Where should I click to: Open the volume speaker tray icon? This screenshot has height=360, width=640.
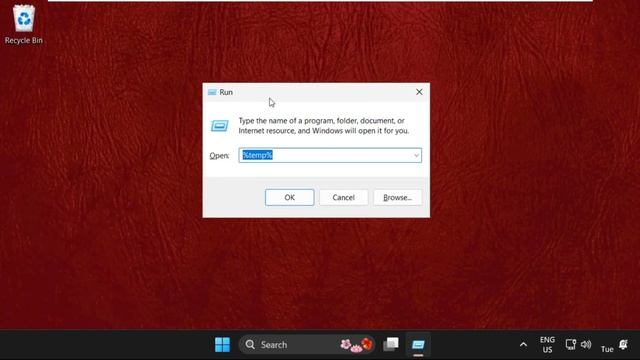tap(586, 345)
